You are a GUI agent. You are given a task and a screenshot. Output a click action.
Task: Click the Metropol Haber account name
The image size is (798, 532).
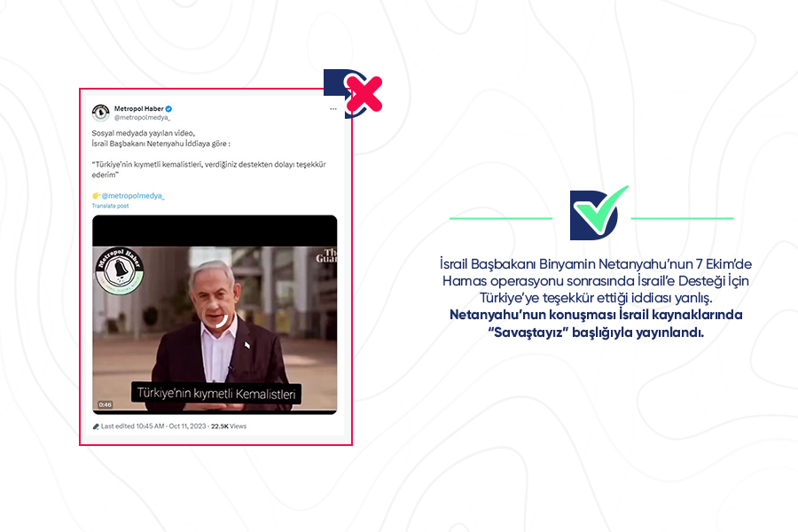(x=138, y=108)
